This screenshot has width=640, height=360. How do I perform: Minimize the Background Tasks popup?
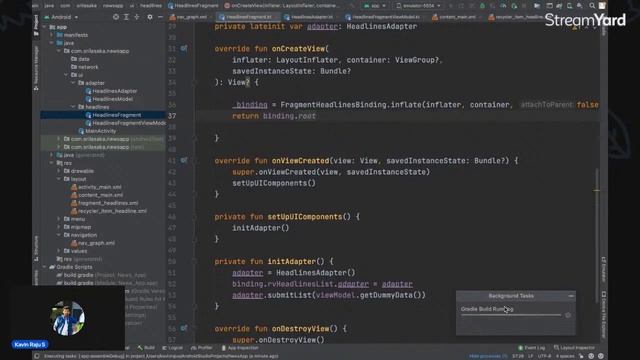click(x=571, y=296)
